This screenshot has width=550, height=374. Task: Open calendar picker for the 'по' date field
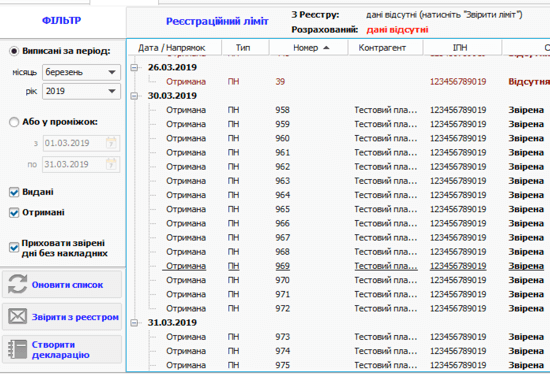[x=111, y=164]
